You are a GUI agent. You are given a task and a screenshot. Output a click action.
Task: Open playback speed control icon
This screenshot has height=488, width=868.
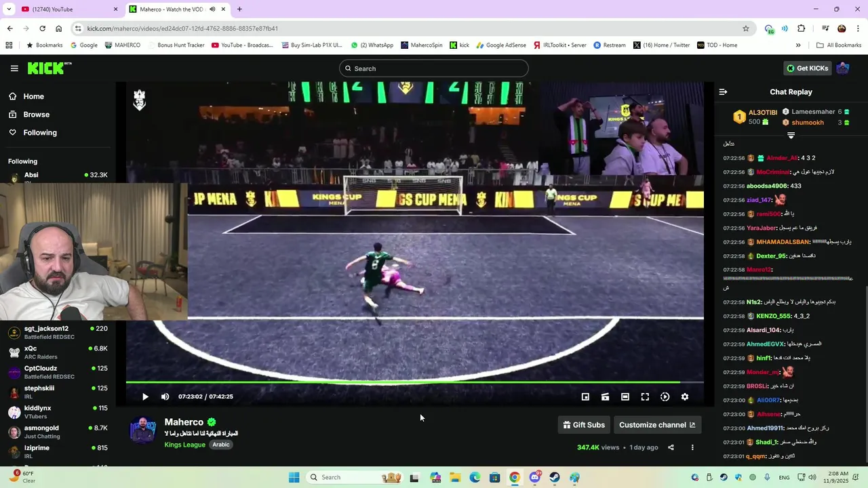point(665,396)
